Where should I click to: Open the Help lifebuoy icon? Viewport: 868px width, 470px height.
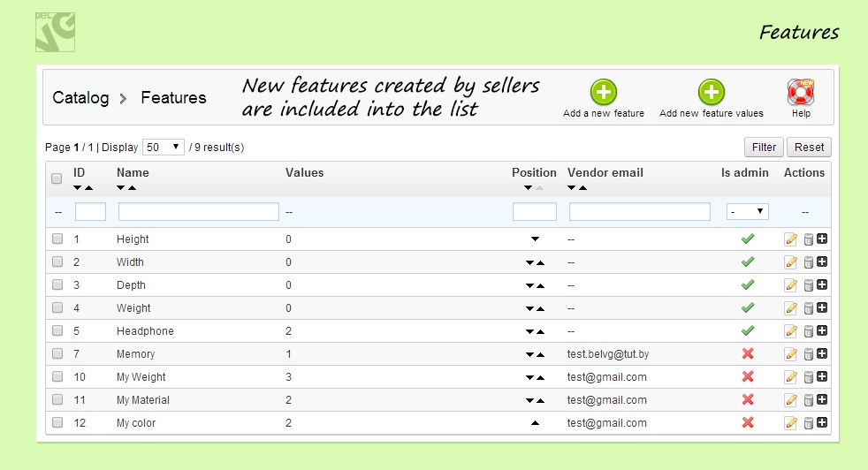pyautogui.click(x=801, y=93)
